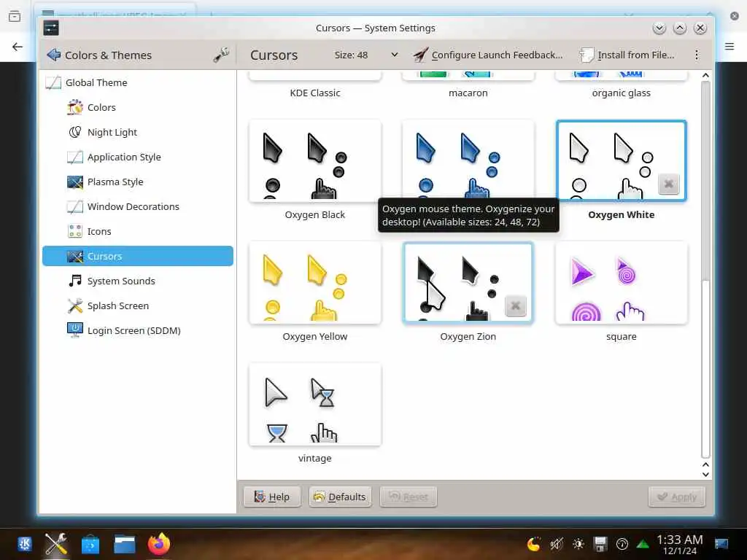Viewport: 747px width, 560px height.
Task: Click the Help button
Action: pos(272,497)
